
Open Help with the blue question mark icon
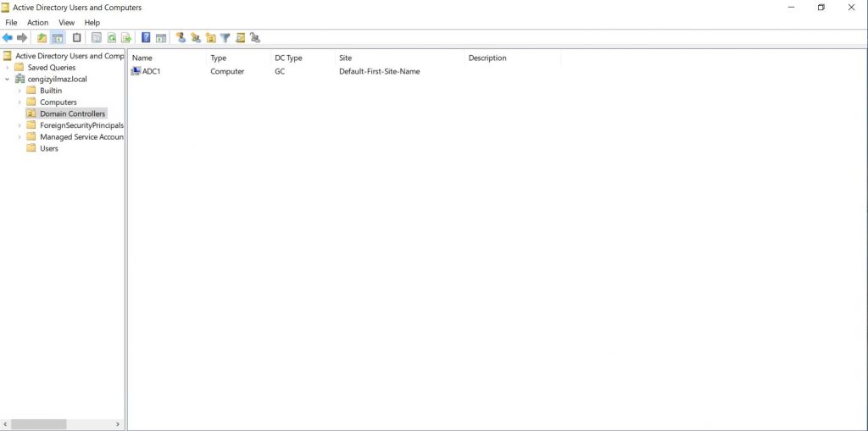(146, 37)
